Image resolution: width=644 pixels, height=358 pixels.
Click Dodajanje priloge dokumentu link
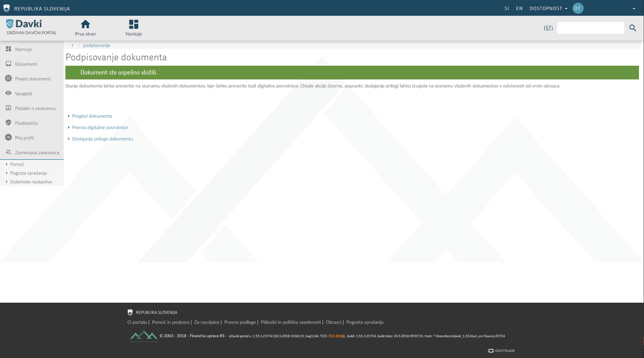point(102,139)
